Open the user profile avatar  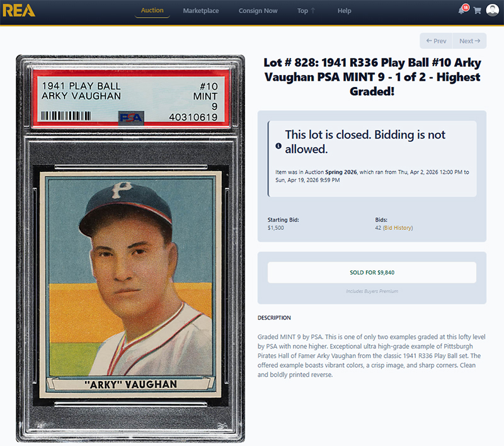coord(492,10)
